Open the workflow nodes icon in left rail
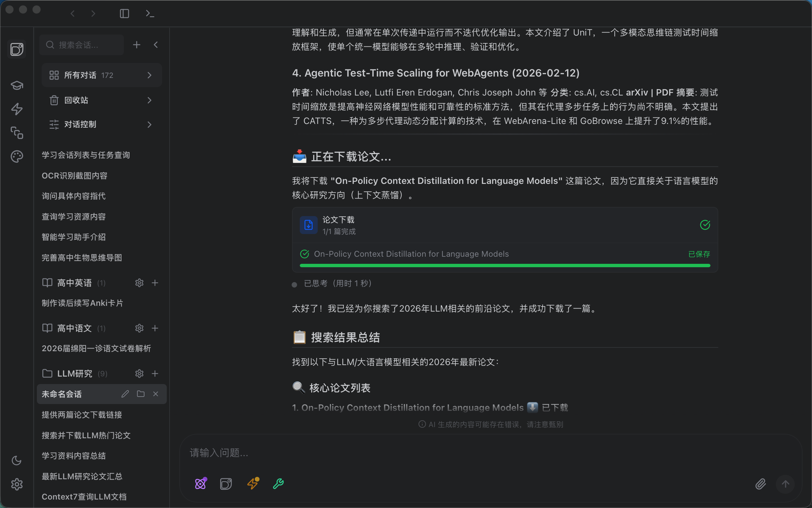This screenshot has height=508, width=812. tap(17, 133)
